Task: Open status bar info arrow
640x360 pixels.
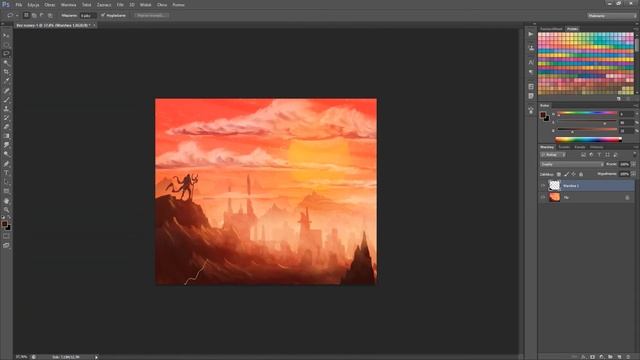Action: [x=96, y=357]
